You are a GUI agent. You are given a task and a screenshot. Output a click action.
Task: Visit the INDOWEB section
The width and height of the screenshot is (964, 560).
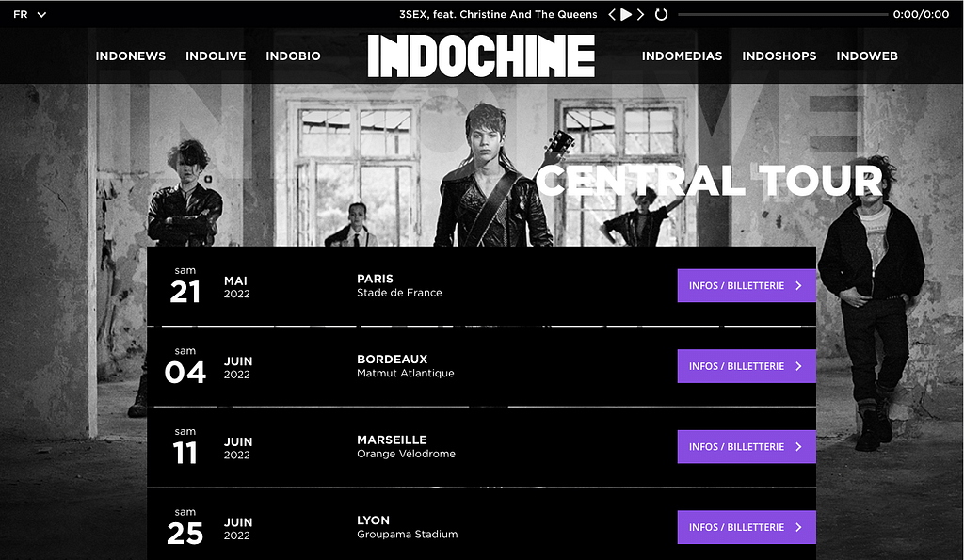coord(867,56)
